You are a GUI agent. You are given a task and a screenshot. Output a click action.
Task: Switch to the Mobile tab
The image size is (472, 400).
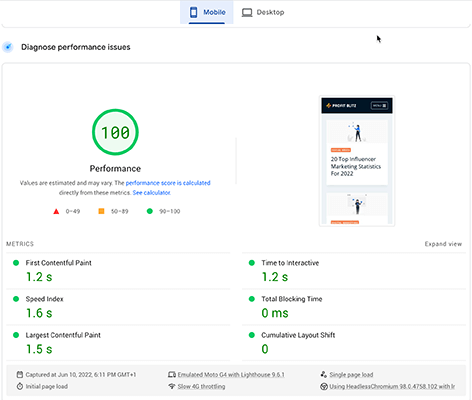207,12
